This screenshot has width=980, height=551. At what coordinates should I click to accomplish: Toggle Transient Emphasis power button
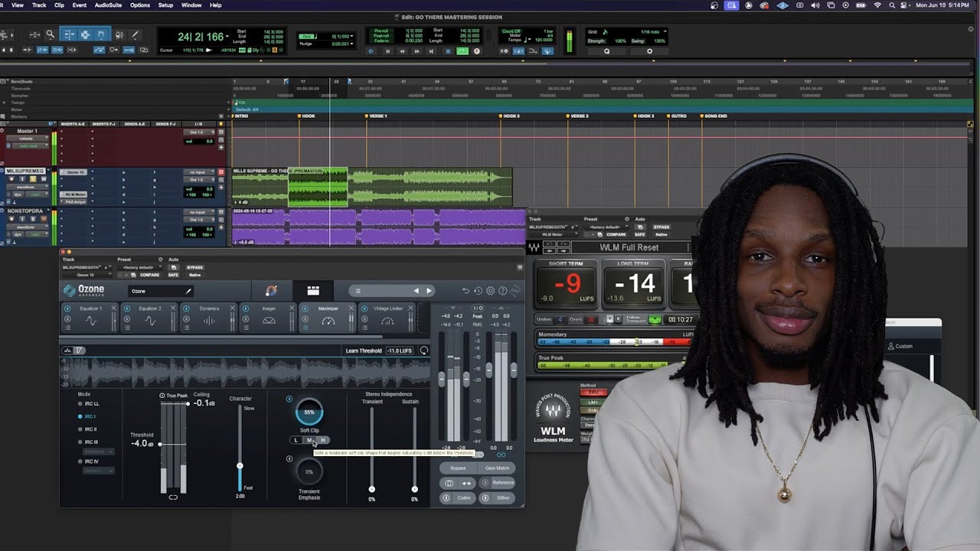289,459
